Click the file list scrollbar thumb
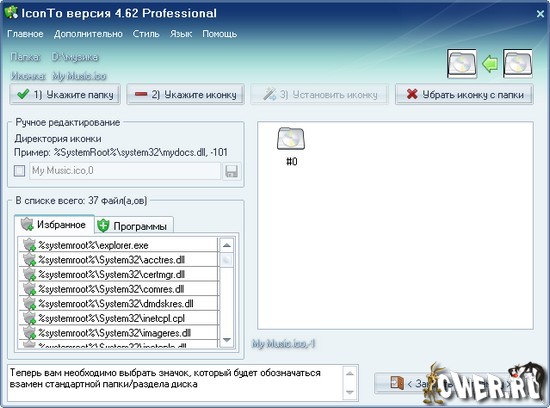 [227, 260]
